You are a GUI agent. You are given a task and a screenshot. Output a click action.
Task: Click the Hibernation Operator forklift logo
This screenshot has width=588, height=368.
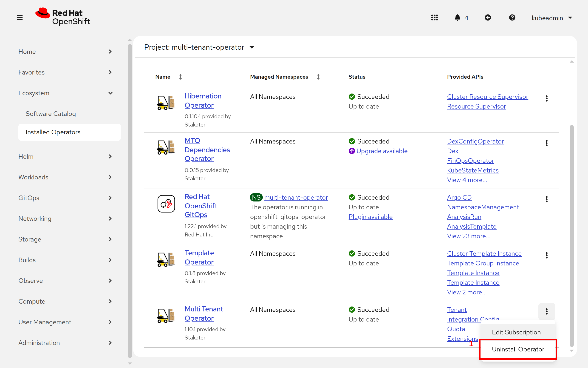[166, 103]
